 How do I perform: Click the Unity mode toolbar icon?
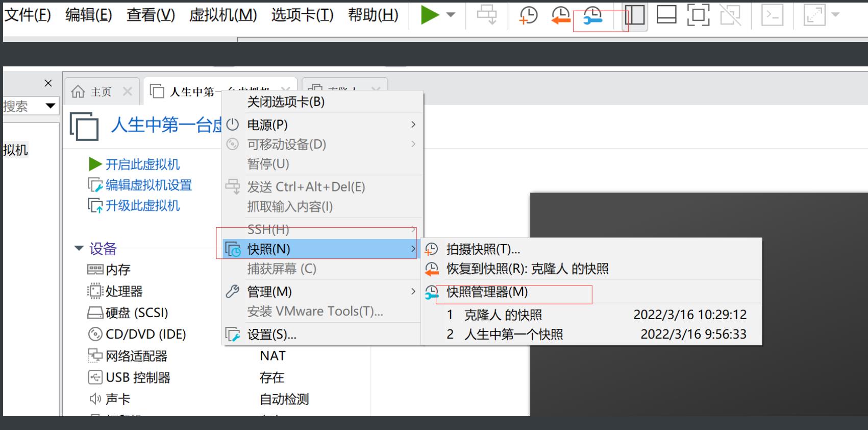point(730,15)
